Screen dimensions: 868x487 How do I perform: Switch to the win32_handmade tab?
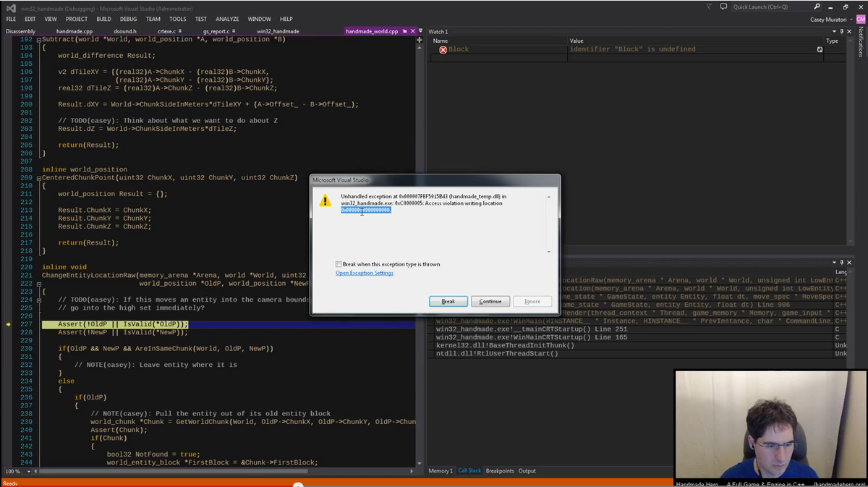pyautogui.click(x=278, y=31)
